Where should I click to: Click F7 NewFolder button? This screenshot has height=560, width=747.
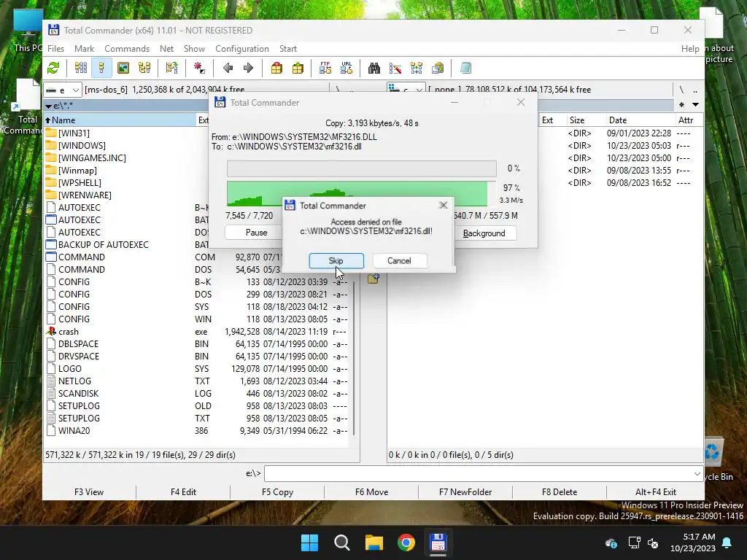pyautogui.click(x=465, y=492)
